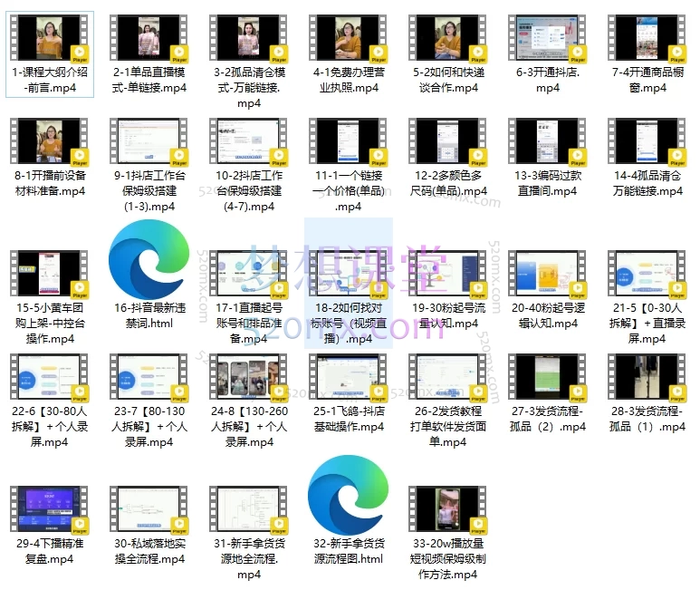This screenshot has width=700, height=590.
Task: Click video icon 12-2多颜色多尺码(单品).mp4
Action: (447, 141)
